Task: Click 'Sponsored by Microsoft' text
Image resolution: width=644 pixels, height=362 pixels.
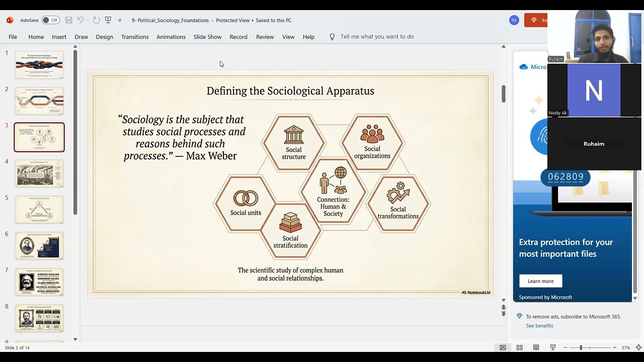Action: point(545,297)
